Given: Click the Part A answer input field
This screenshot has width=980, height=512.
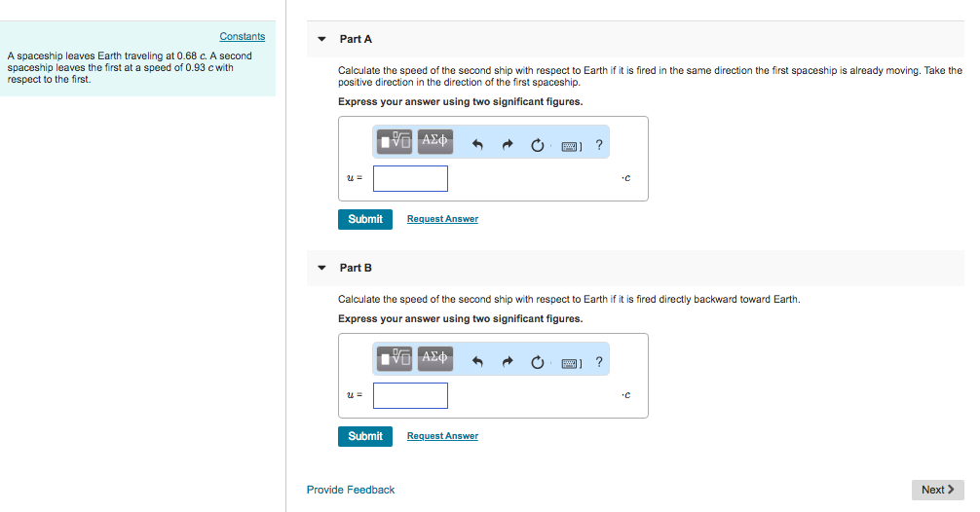Looking at the screenshot, I should [410, 178].
